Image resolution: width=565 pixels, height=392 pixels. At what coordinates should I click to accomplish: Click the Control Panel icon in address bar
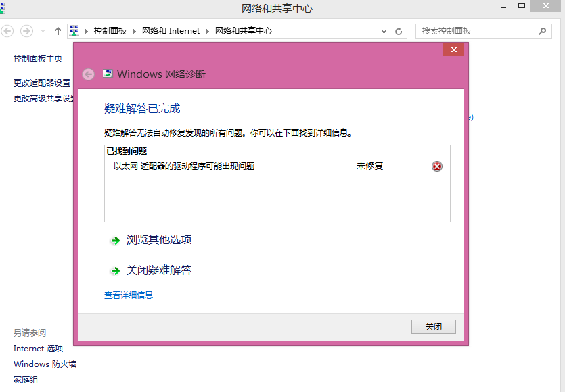pyautogui.click(x=74, y=31)
